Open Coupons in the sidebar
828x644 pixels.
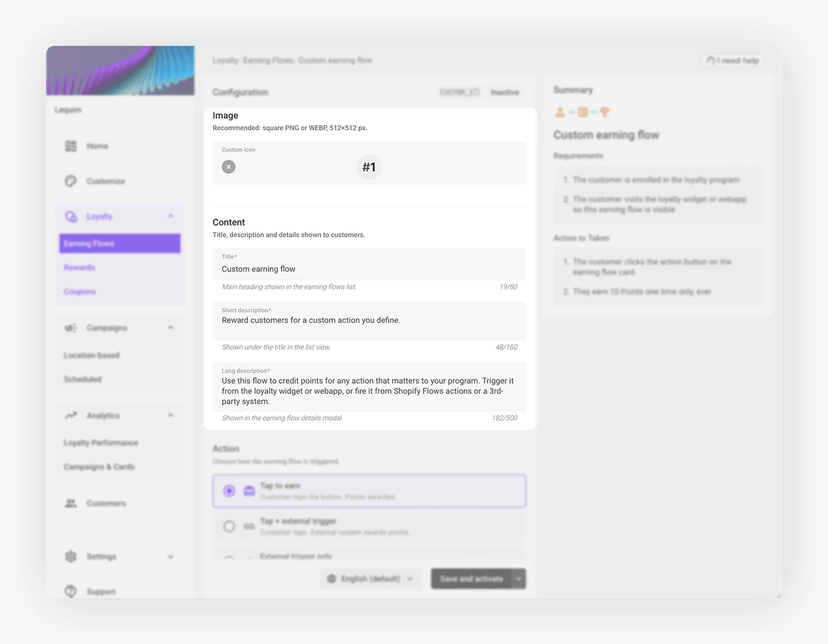pyautogui.click(x=80, y=292)
